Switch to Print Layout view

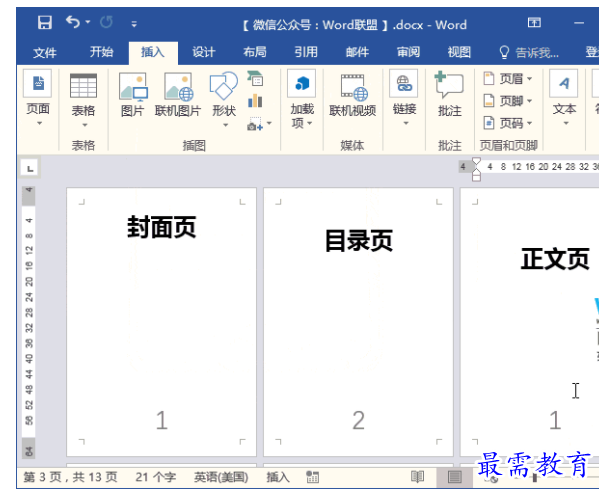(455, 477)
